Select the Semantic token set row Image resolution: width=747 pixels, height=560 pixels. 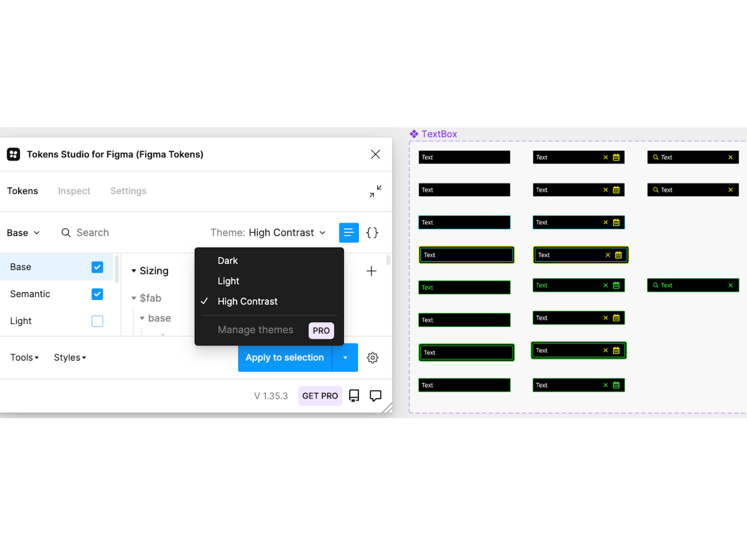56,294
